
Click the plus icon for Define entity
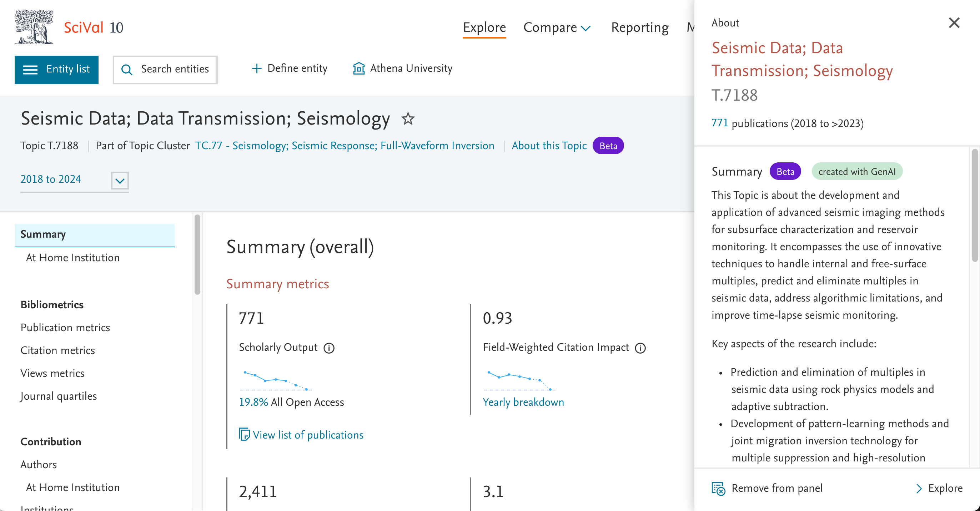[x=257, y=69]
